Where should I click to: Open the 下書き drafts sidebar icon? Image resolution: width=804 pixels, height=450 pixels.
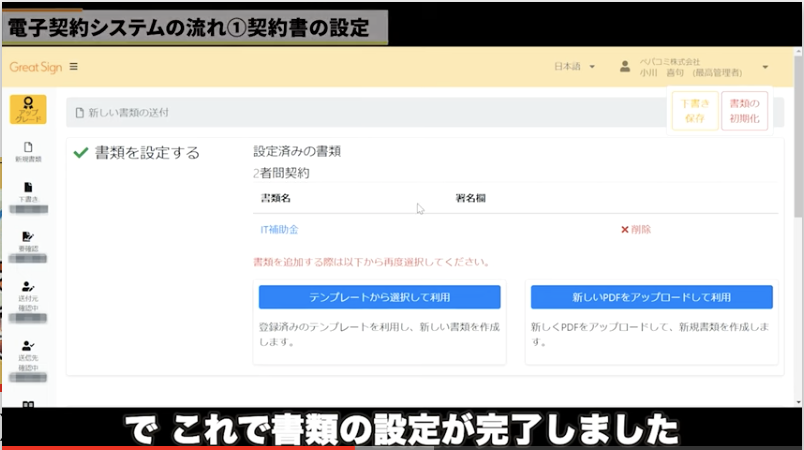pyautogui.click(x=28, y=192)
